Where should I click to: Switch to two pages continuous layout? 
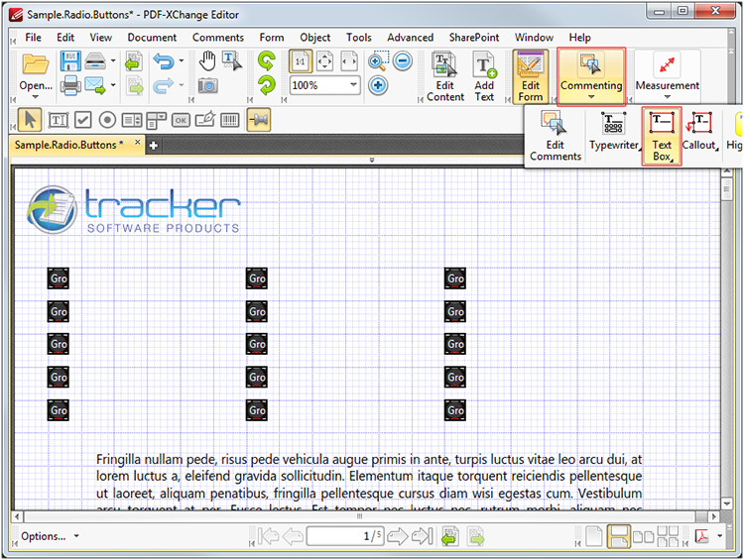668,536
